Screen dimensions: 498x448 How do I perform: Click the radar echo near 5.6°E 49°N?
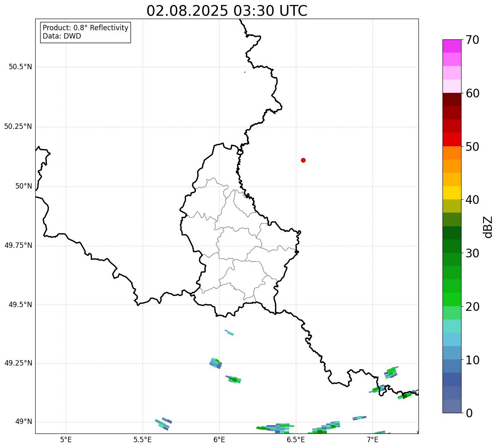(x=163, y=424)
